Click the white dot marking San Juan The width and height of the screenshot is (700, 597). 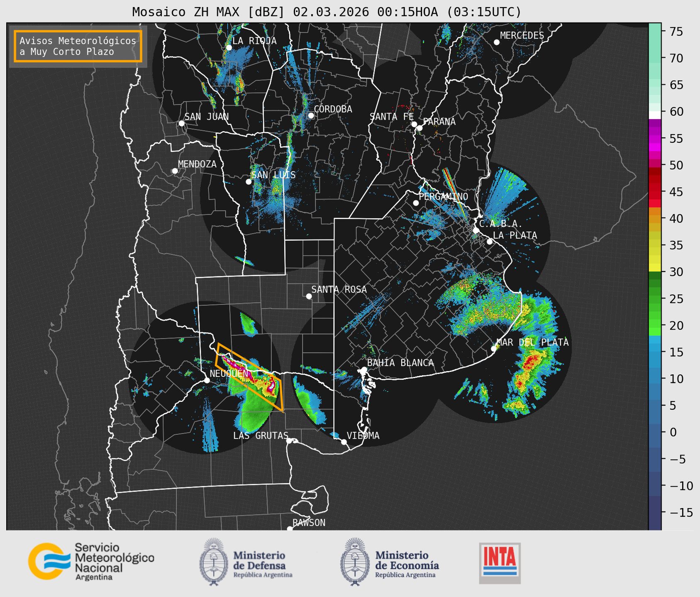tap(181, 123)
